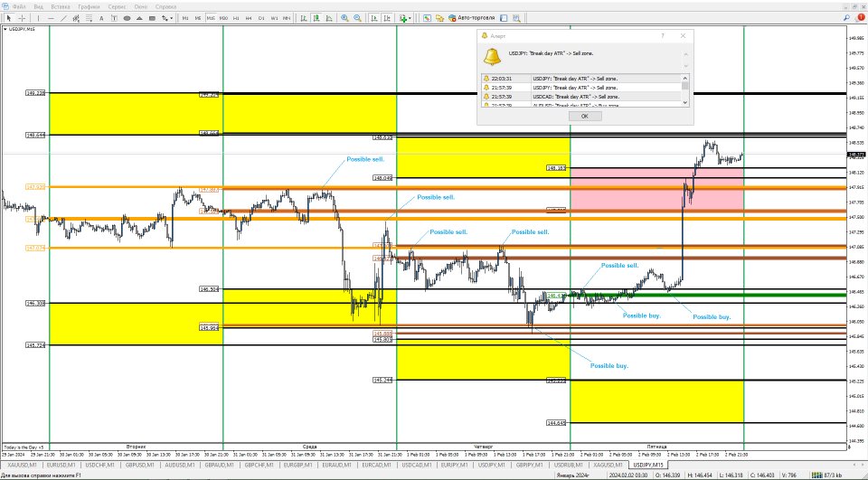The image size is (868, 480).
Task: Switch to EURCAD,M1 chart tab
Action: coord(376,465)
